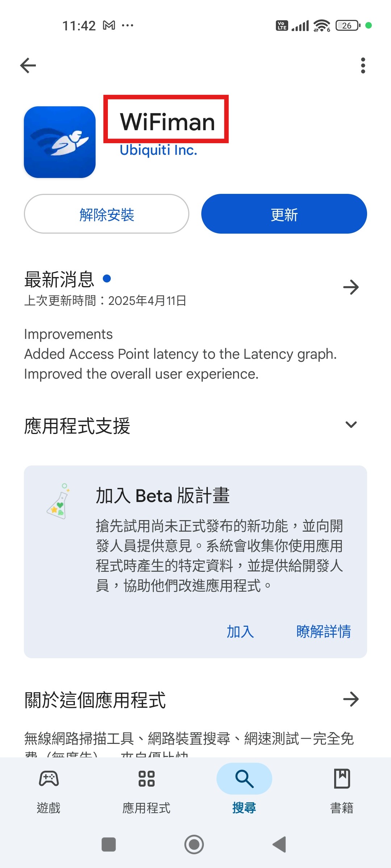Open the three-dot overflow menu

click(363, 65)
